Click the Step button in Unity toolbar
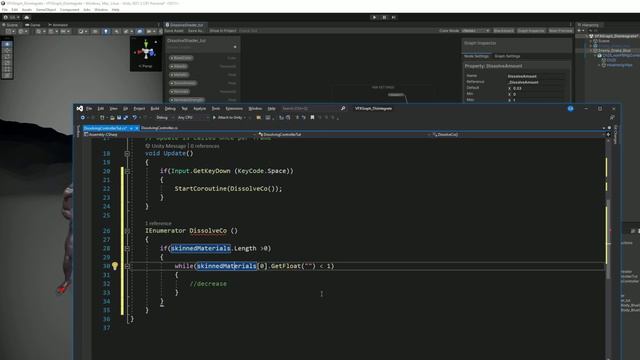Image resolution: width=640 pixels, height=360 pixels. coord(393,18)
